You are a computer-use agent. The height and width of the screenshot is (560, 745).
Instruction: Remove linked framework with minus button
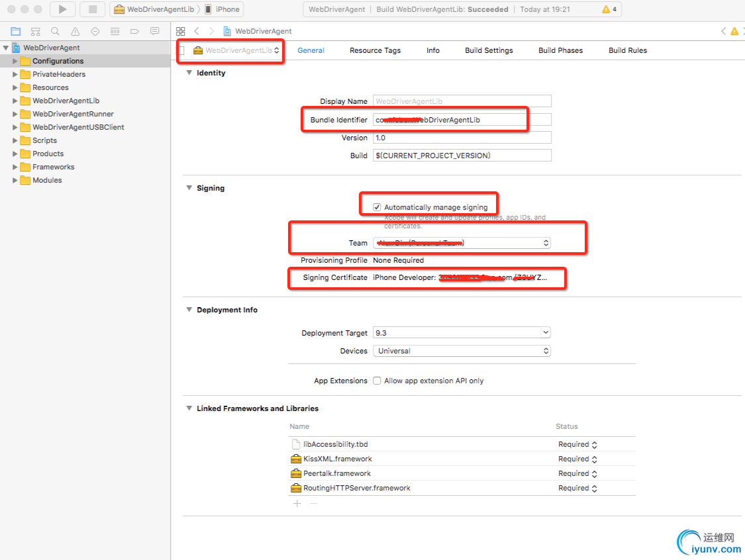(314, 504)
